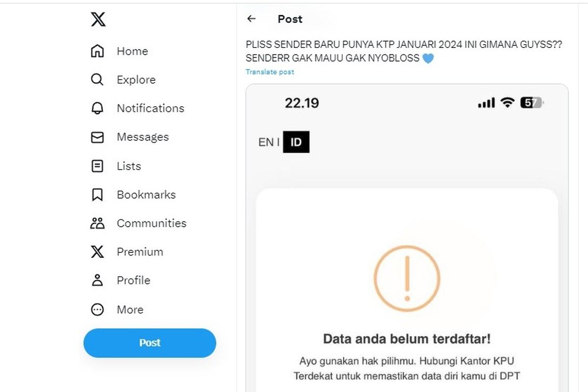Screen dimensions: 588x392
Task: Click the Premium X icon
Action: pyautogui.click(x=97, y=251)
